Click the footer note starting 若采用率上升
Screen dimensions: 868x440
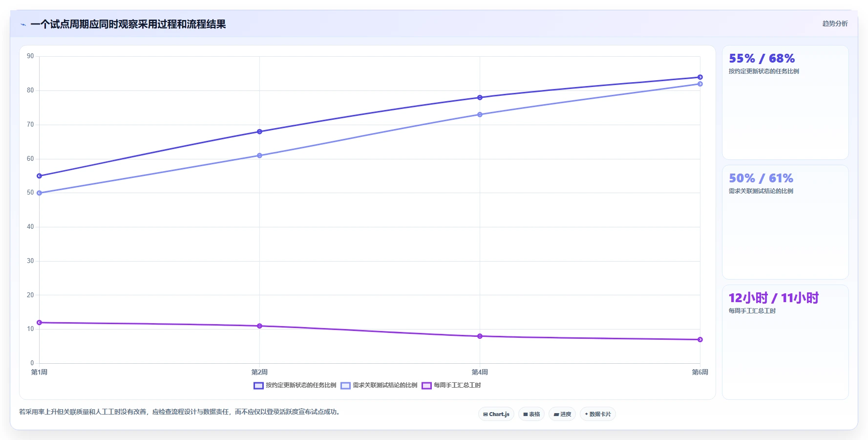(180, 412)
